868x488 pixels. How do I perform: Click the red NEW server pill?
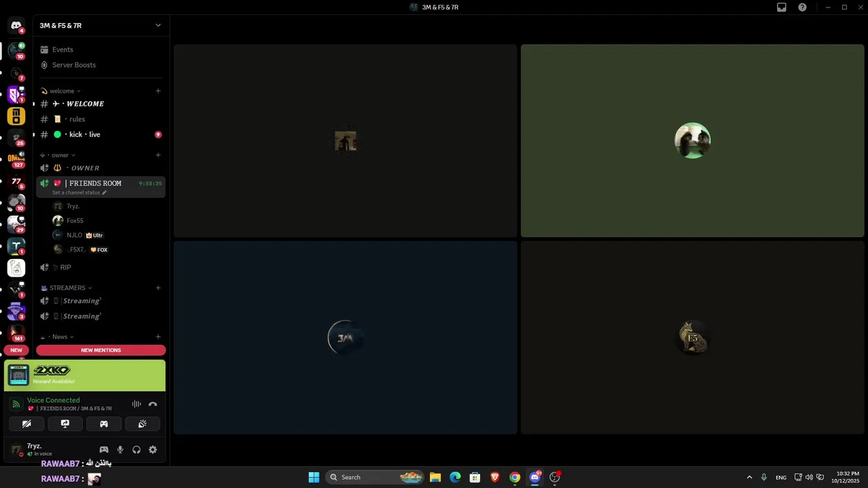point(16,350)
